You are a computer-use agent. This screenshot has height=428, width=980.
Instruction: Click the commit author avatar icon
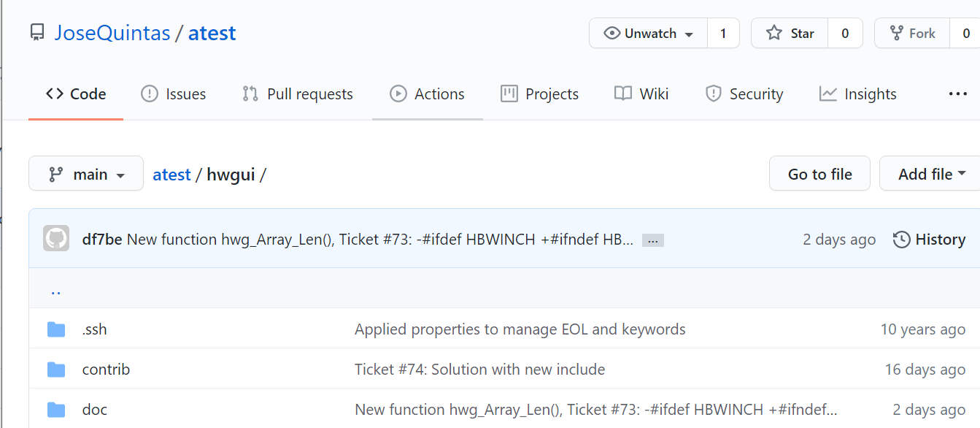(56, 239)
